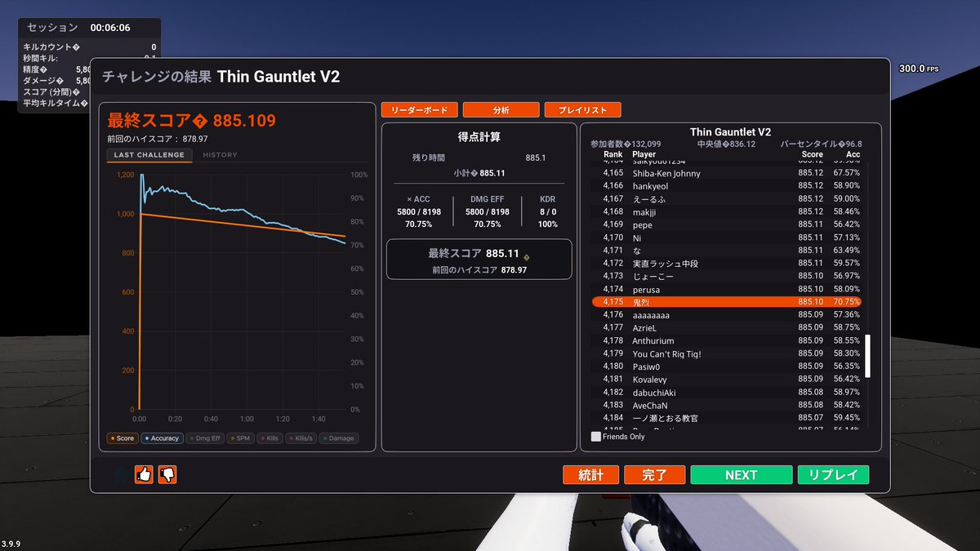This screenshot has width=980, height=551.
Task: Click the 統計 button
Action: [591, 475]
